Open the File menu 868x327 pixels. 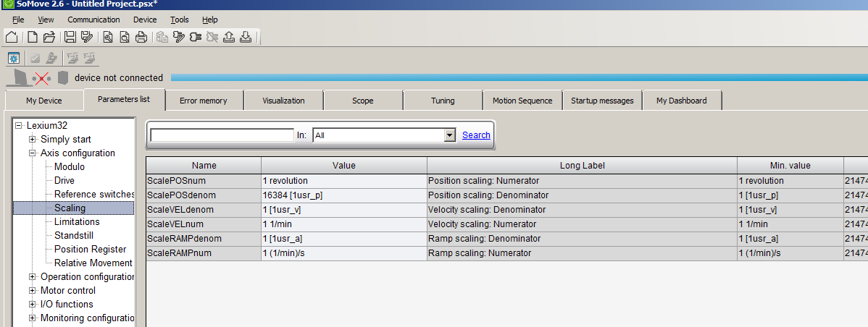point(18,20)
